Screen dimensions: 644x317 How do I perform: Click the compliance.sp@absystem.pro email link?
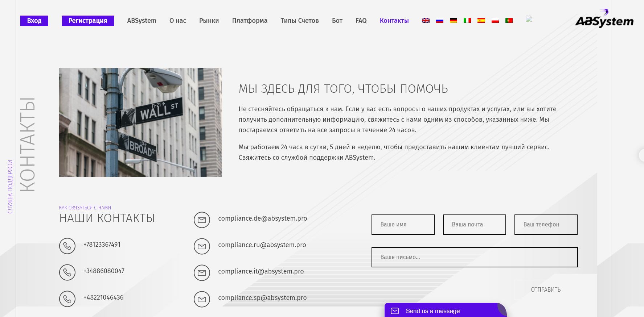[262, 298]
